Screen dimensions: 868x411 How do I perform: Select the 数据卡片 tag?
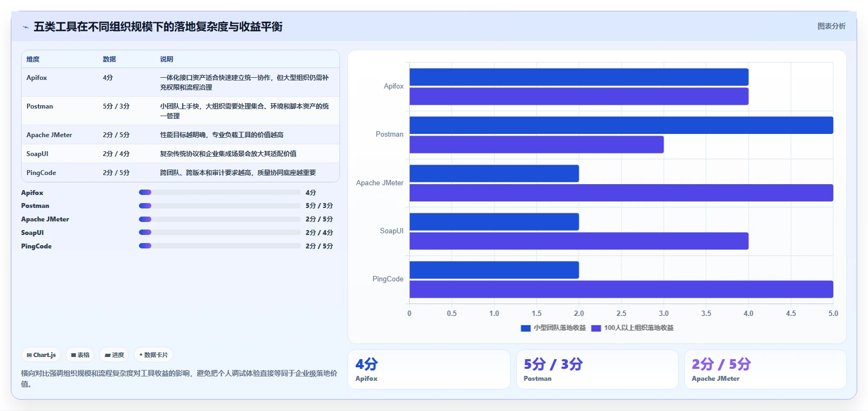[x=153, y=355]
